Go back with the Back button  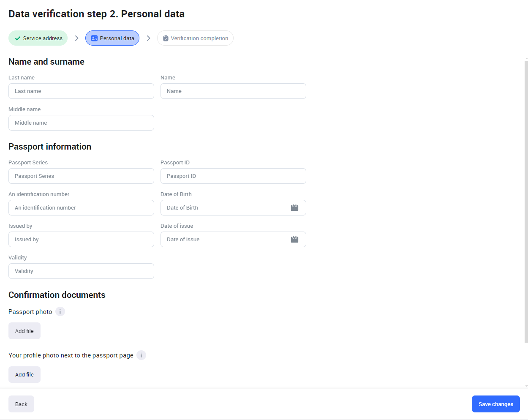click(x=21, y=404)
